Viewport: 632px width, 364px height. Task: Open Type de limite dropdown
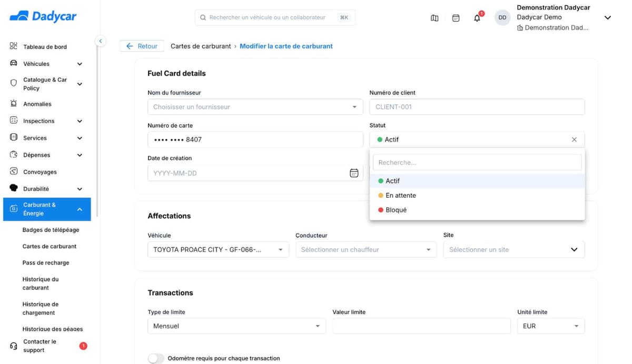(237, 326)
